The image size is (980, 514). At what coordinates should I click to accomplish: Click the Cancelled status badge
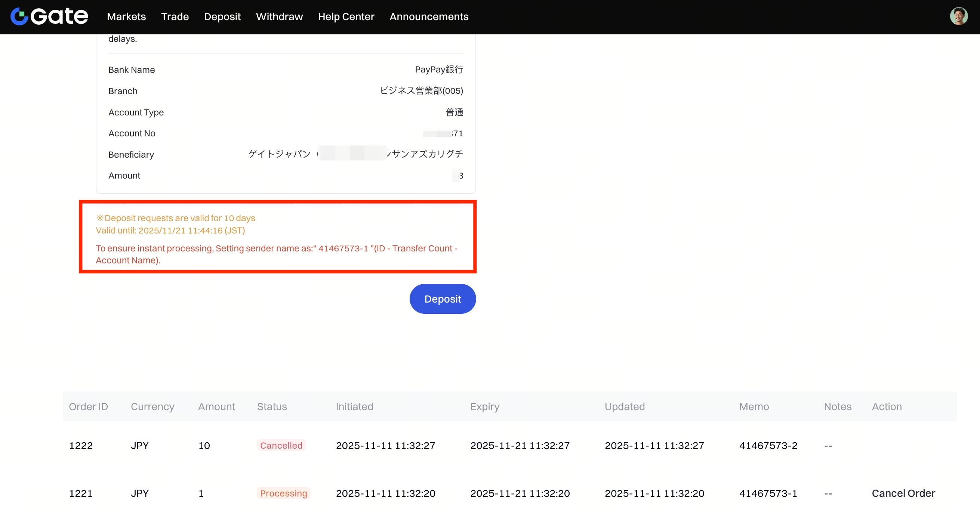click(x=281, y=445)
